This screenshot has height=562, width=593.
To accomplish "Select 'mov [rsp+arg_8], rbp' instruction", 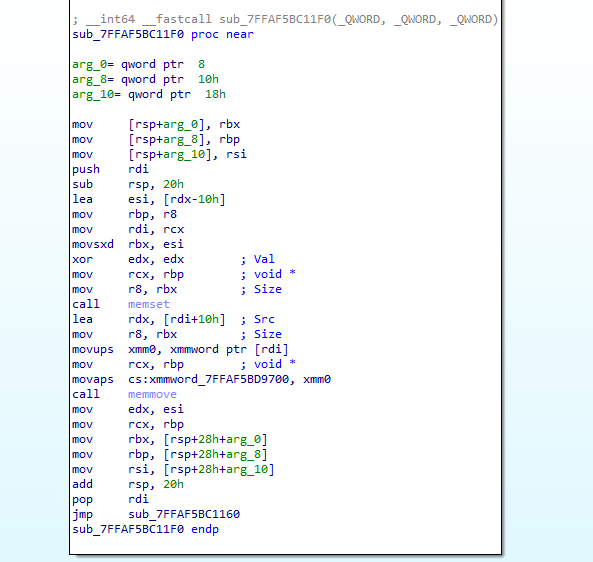I will click(156, 139).
